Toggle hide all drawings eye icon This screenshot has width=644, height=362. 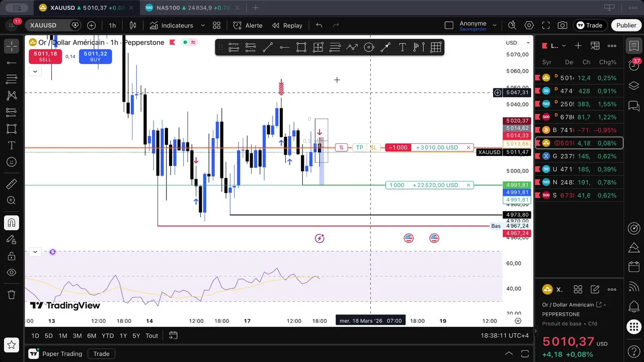click(x=11, y=273)
